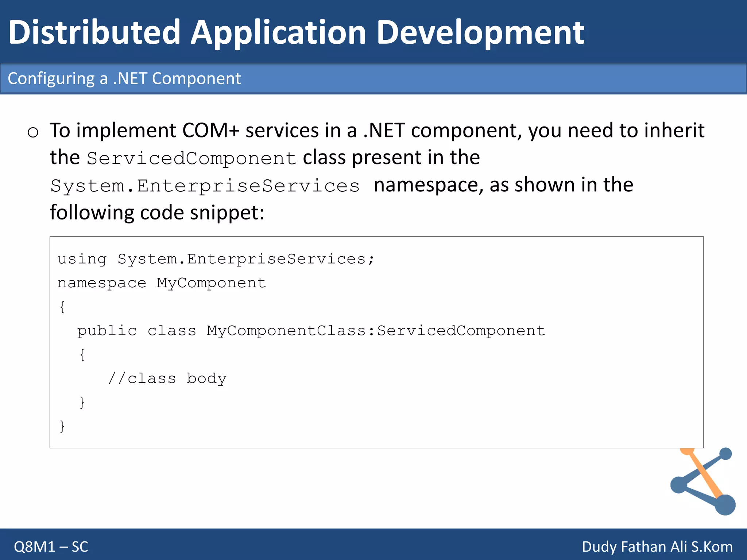Click the namespace MyComponent code line
747x560 pixels.
(x=162, y=283)
